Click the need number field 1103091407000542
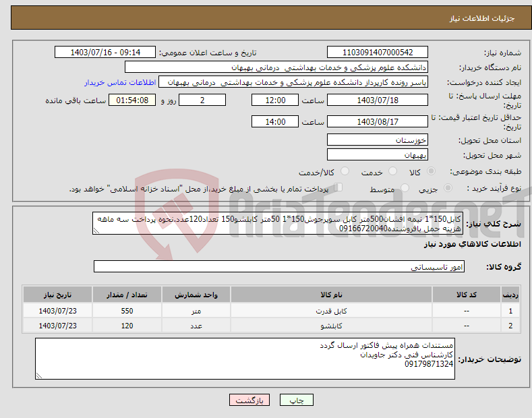The image size is (532, 418). (378, 53)
